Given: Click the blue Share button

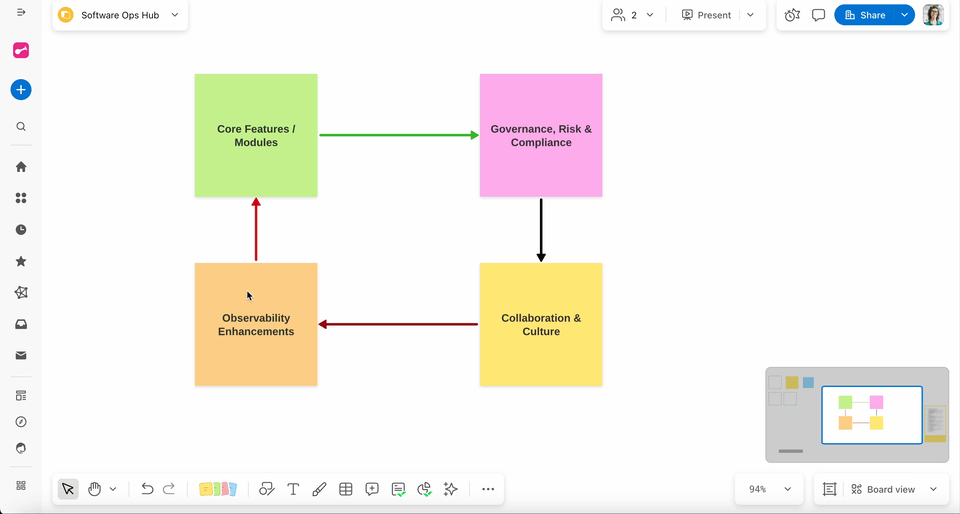Looking at the screenshot, I should pos(866,15).
